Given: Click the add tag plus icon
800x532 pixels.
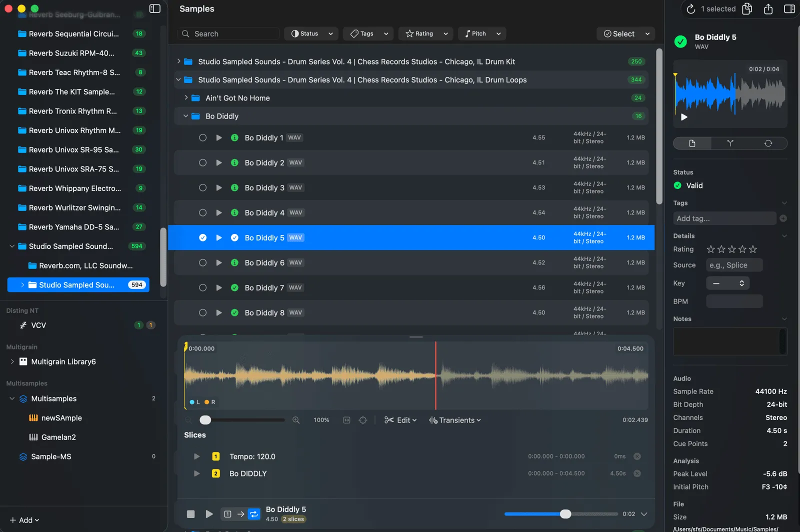Looking at the screenshot, I should point(783,218).
